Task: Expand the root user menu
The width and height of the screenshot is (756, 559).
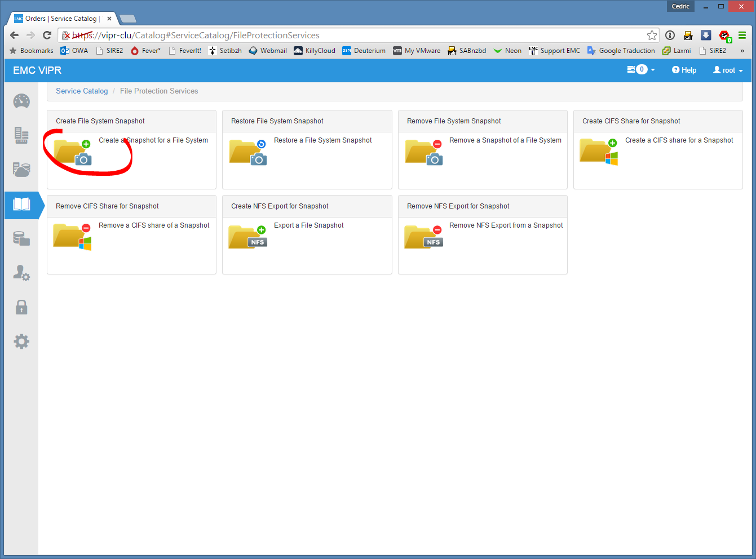Action: (728, 70)
